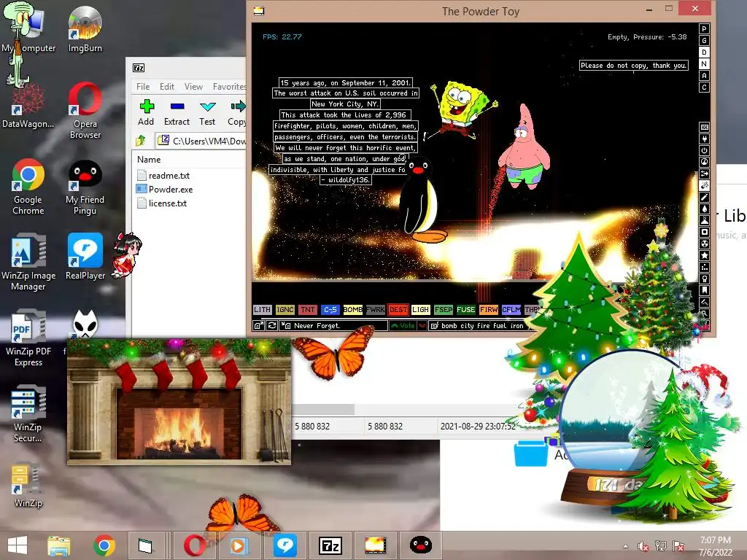Viewport: 747px width, 560px height.
Task: Open the Gases canister menu icon
Action: [x=704, y=197]
